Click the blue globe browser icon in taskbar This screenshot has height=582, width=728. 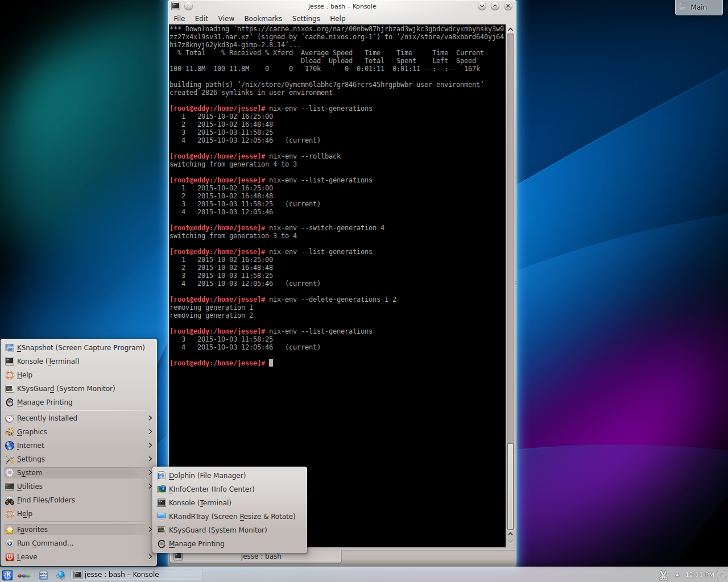(60, 575)
